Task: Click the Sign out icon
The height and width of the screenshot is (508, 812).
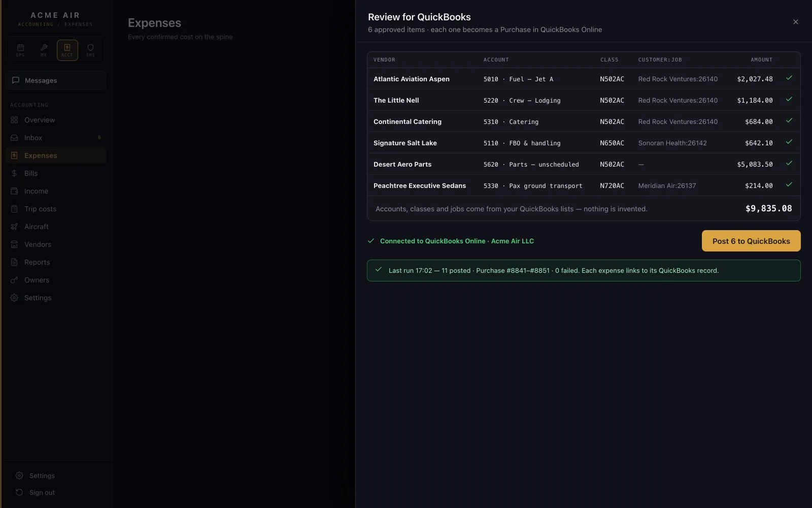Action: 19,492
